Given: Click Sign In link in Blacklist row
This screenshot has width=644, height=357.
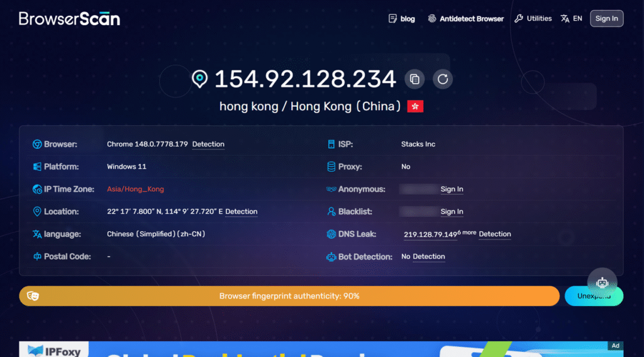Looking at the screenshot, I should pos(452,212).
